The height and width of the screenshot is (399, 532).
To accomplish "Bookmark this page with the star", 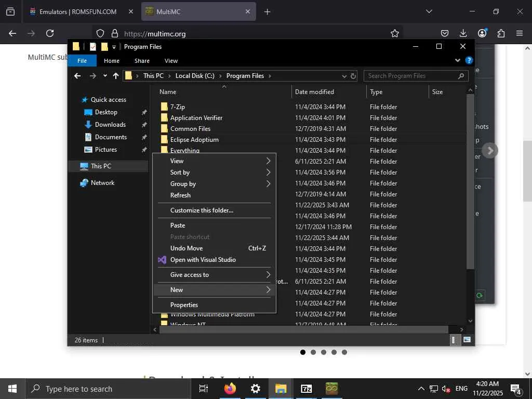I will point(395,33).
